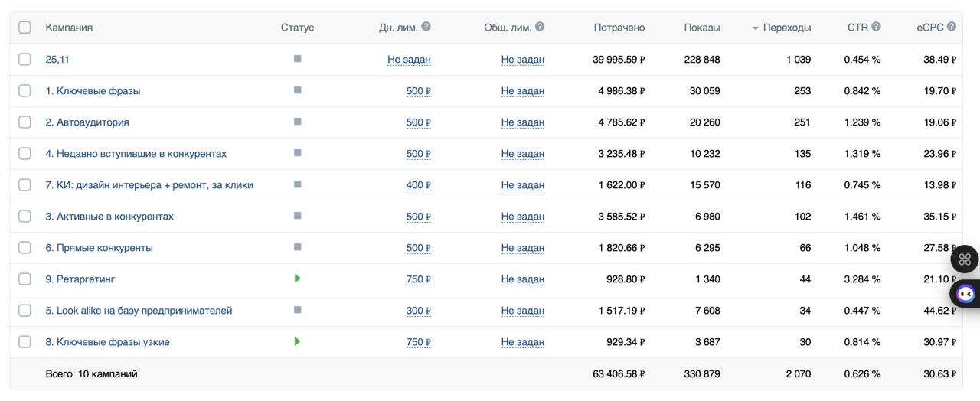Open campaign 7. КИ: дизайн интерьера + ремонт
The width and height of the screenshot is (980, 401).
point(149,184)
